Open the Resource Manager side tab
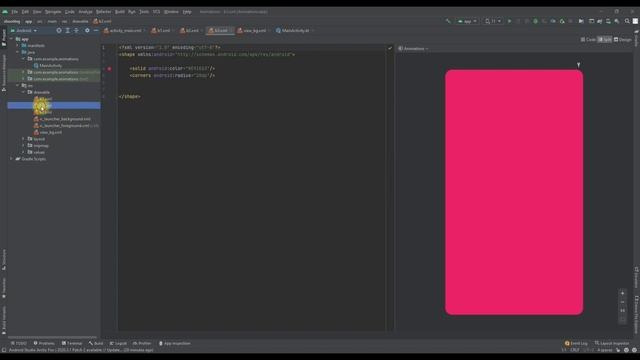Viewport: 640px width, 360px height. (4, 73)
